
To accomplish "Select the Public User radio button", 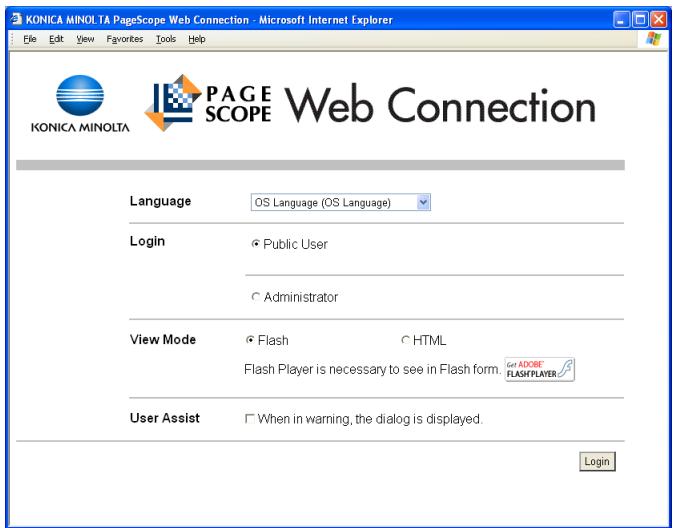I will click(x=255, y=244).
